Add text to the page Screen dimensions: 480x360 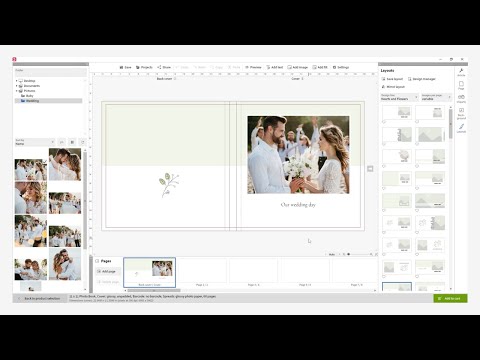(275, 67)
